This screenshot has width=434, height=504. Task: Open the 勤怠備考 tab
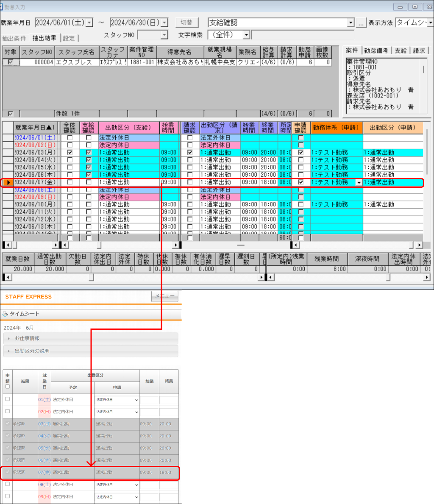(376, 50)
